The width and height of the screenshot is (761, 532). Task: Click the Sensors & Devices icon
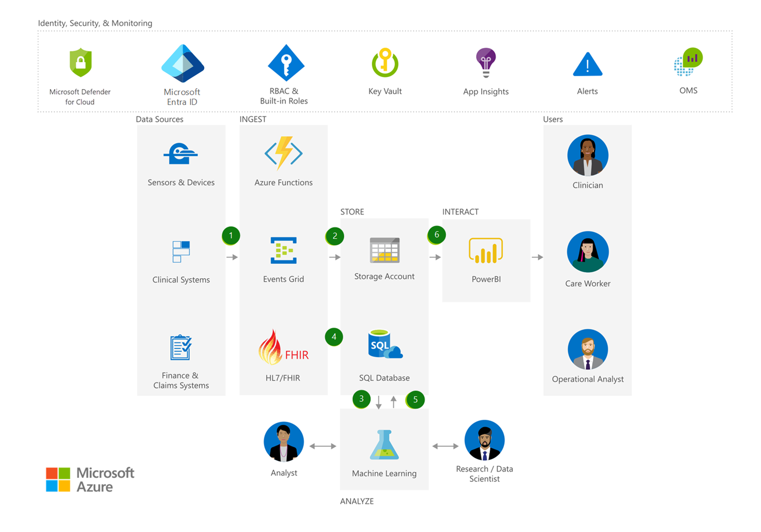click(181, 153)
